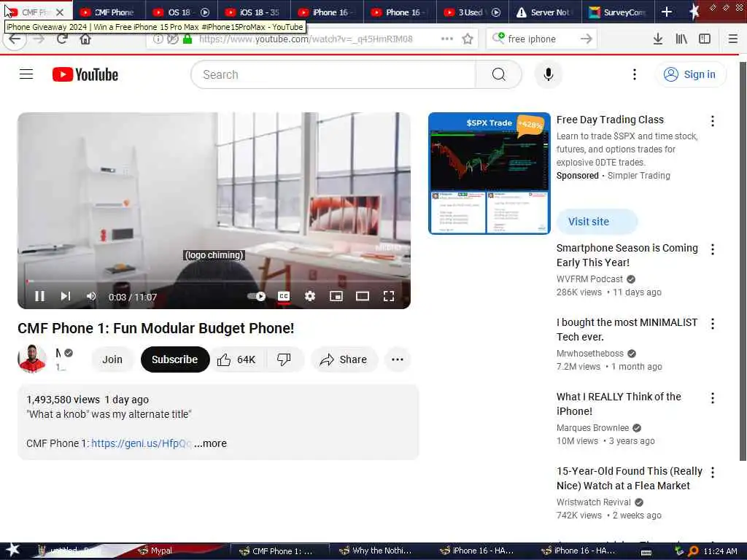
Task: Switch to OS 18 tab
Action: point(182,12)
